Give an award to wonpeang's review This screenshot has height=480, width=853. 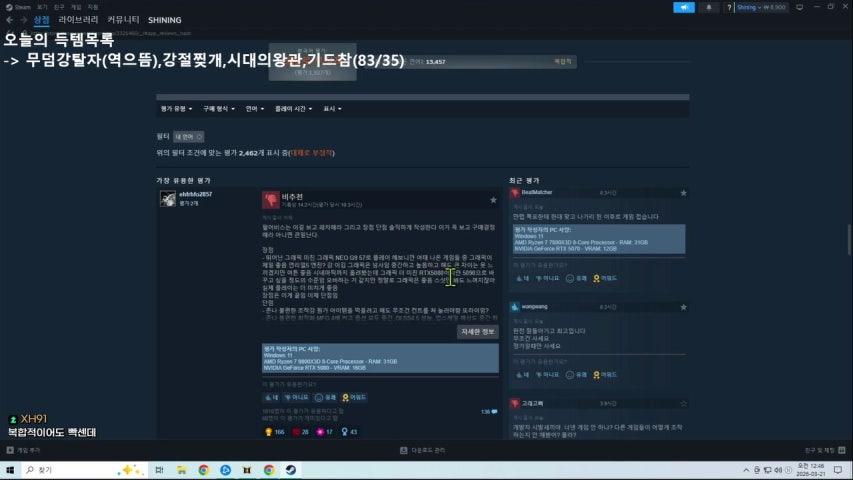(x=605, y=375)
